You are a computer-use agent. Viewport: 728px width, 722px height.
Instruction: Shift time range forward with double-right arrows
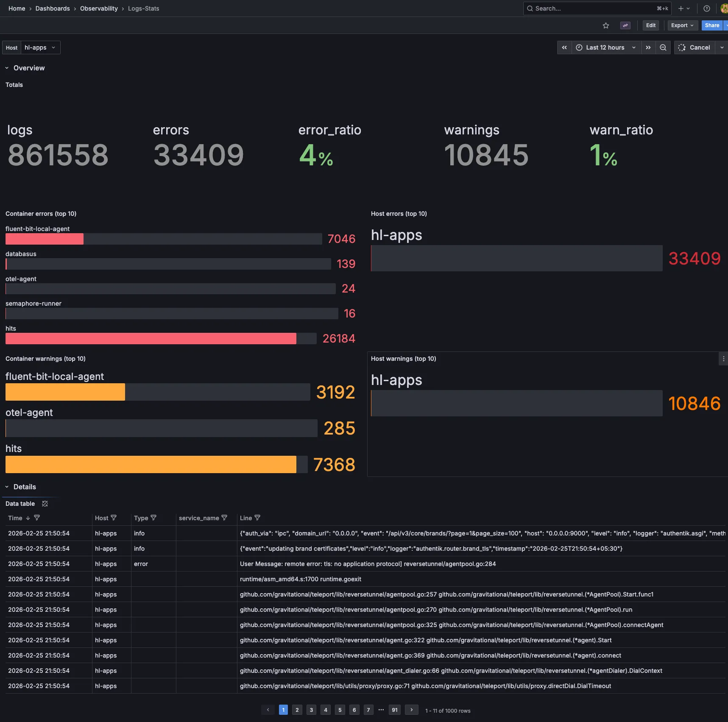click(x=648, y=47)
